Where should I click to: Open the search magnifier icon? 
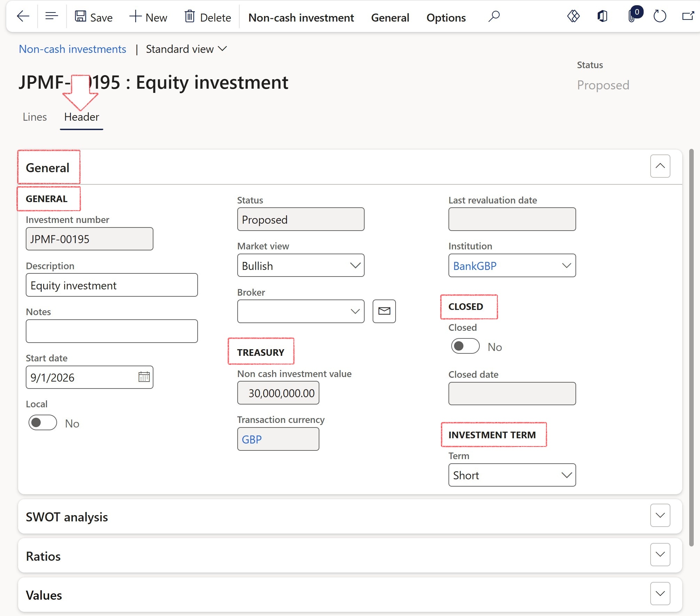494,16
